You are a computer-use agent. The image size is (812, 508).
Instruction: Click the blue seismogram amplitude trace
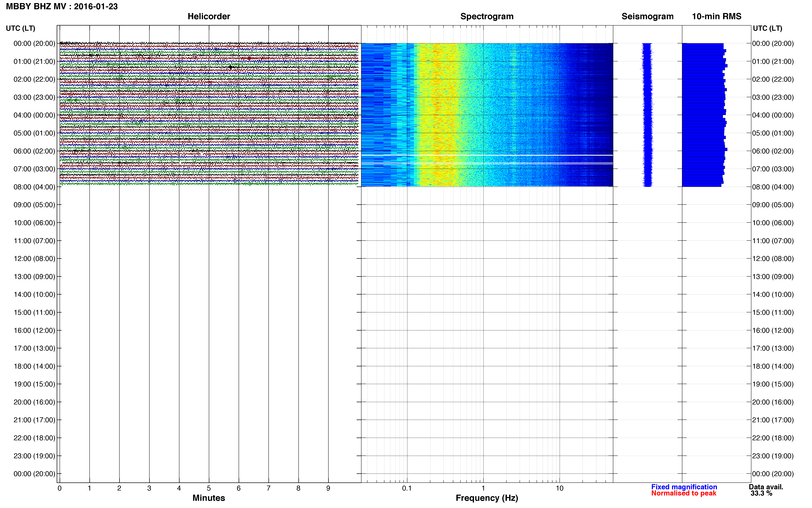click(647, 115)
